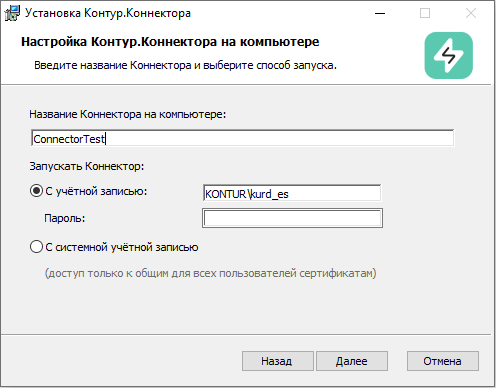
Task: Click the title bar text 'Установка Контур.Коннектора'
Action: tap(108, 13)
